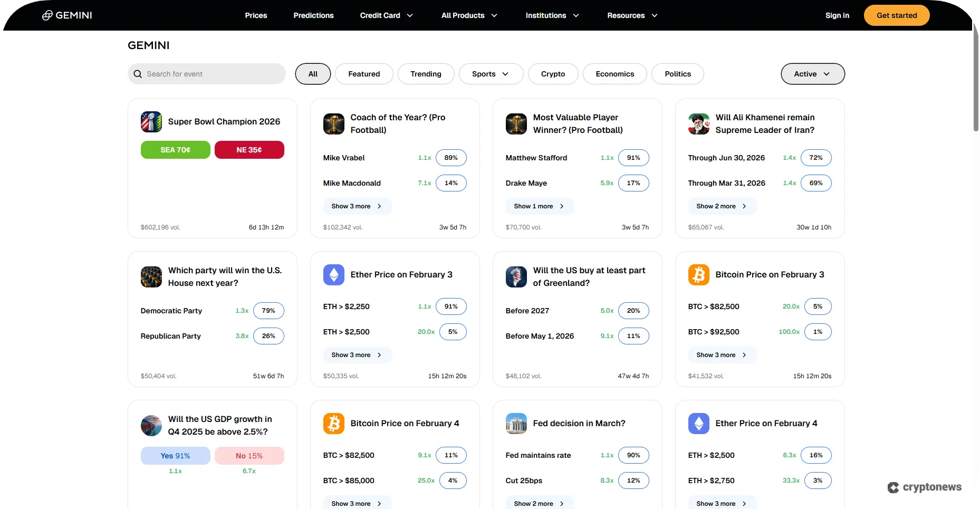The image size is (980, 509).
Task: Select Matthew Stafford 91% option
Action: pos(633,158)
